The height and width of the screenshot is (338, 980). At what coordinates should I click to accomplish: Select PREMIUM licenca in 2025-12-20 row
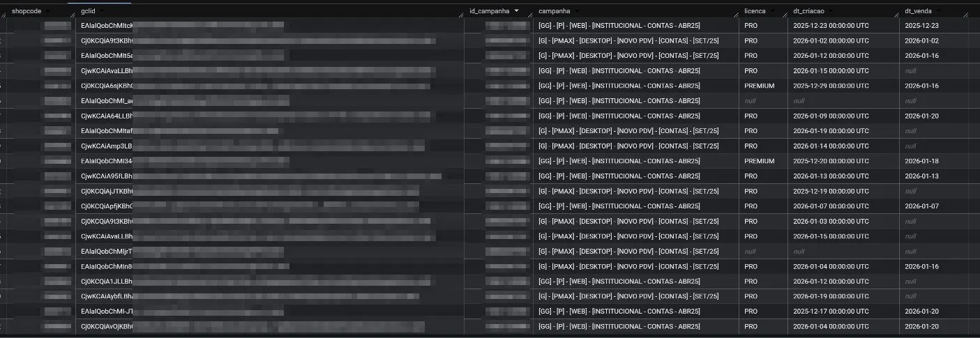pyautogui.click(x=764, y=161)
